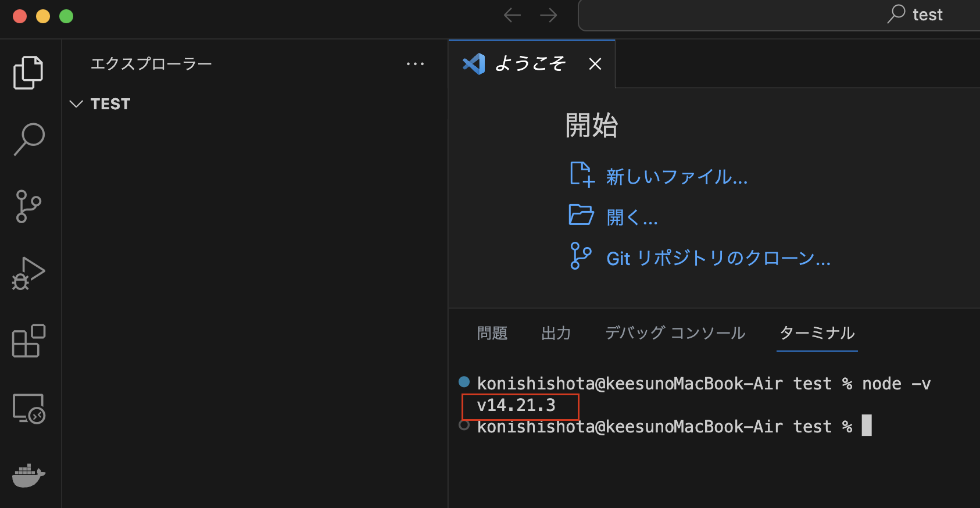The image size is (980, 508).
Task: Collapse the TEST folder section
Action: pyautogui.click(x=255, y=104)
